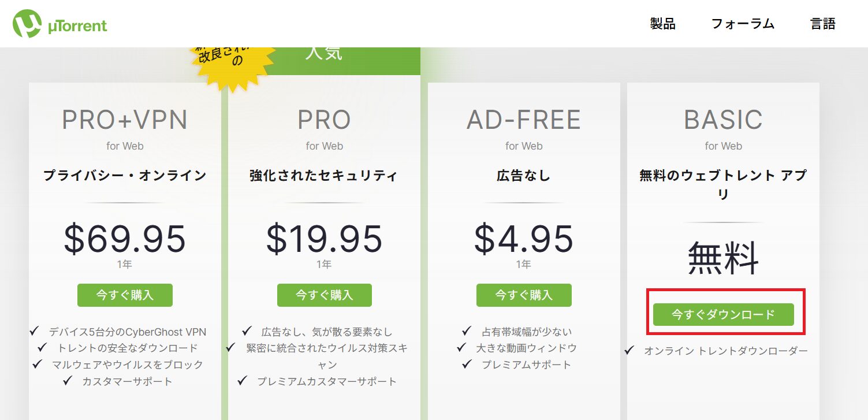Viewport: 868px width, 420px height.
Task: Select the PRO+VPN plan heading
Action: [x=125, y=120]
